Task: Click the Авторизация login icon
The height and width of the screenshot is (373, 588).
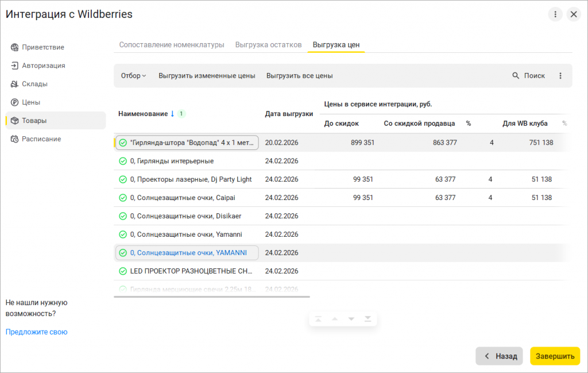Action: [x=14, y=66]
